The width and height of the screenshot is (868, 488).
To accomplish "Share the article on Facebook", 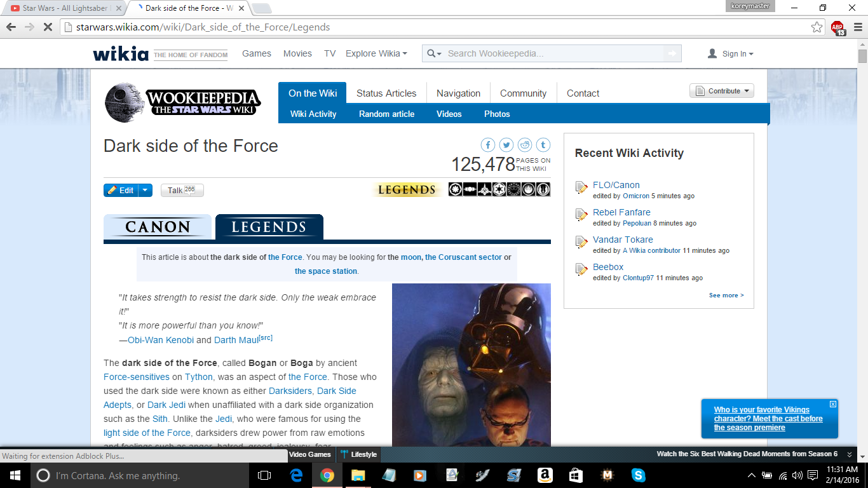I will (x=488, y=145).
